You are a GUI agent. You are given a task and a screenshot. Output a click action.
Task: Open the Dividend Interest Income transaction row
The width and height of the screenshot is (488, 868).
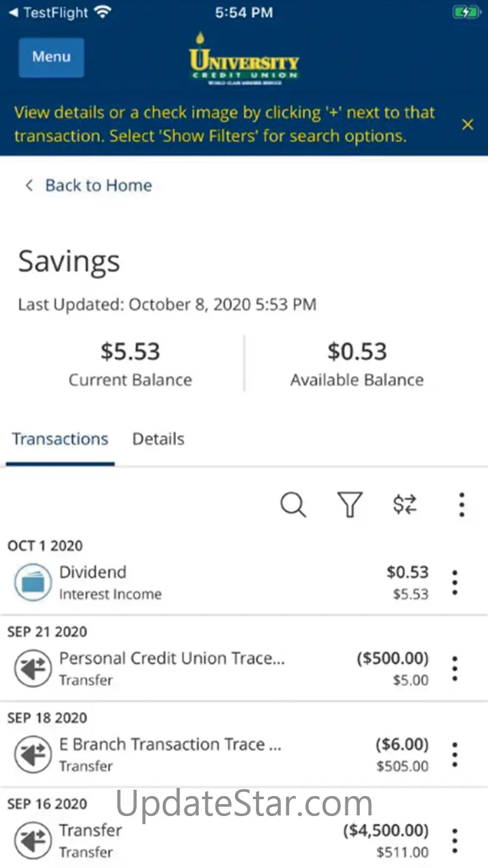pyautogui.click(x=219, y=583)
